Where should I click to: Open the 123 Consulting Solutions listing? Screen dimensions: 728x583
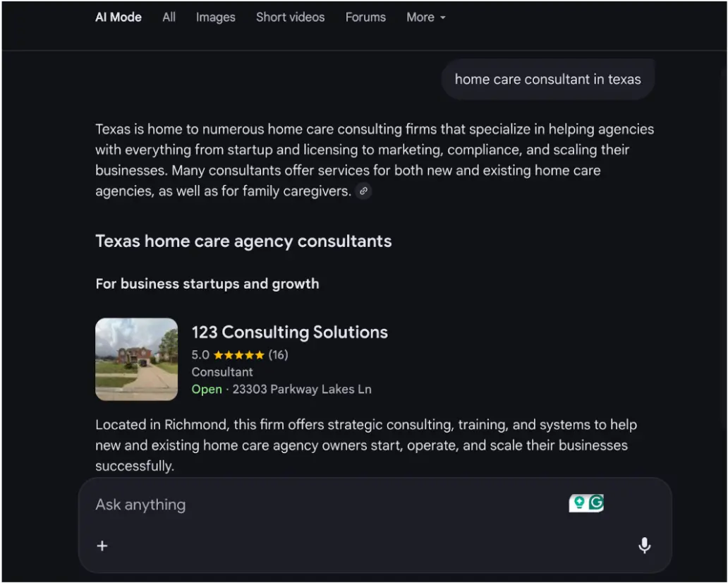pos(289,332)
